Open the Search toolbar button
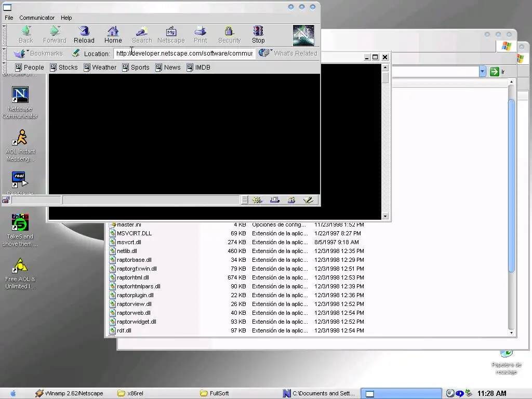Image resolution: width=532 pixels, height=399 pixels. tap(142, 35)
